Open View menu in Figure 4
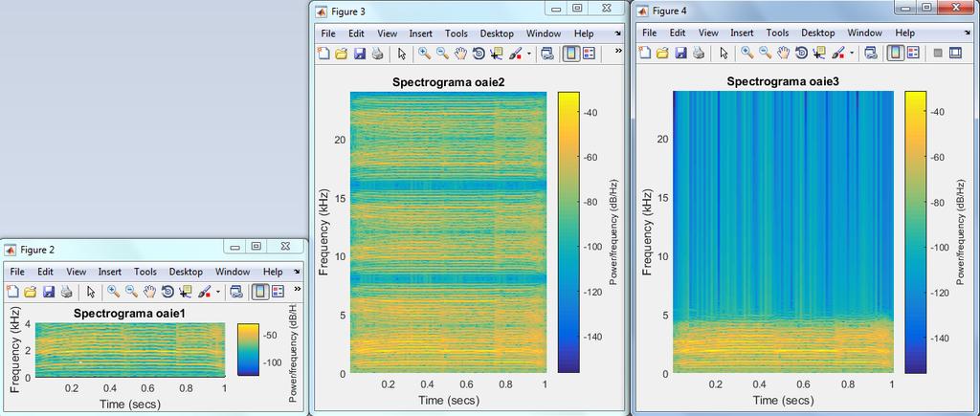The image size is (980, 416). pyautogui.click(x=708, y=33)
